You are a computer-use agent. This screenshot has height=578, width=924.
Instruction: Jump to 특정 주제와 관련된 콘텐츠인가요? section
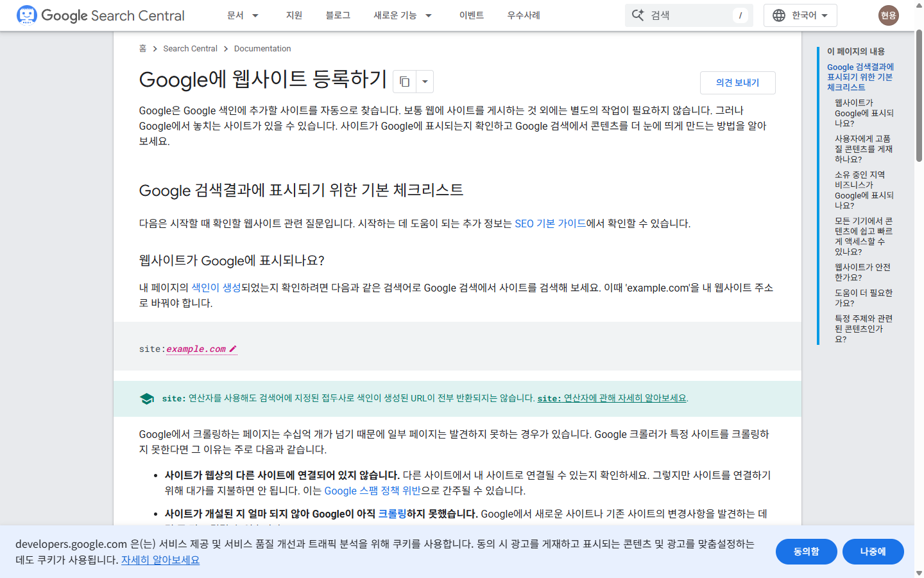864,329
